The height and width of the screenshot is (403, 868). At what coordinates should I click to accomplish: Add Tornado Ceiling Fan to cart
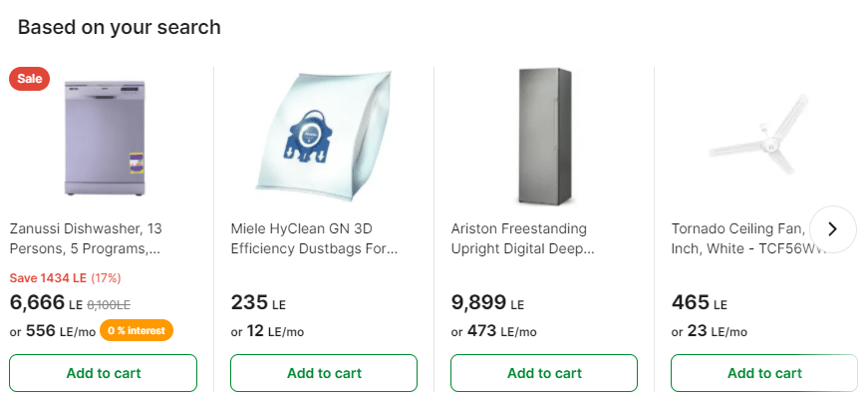pyautogui.click(x=763, y=373)
